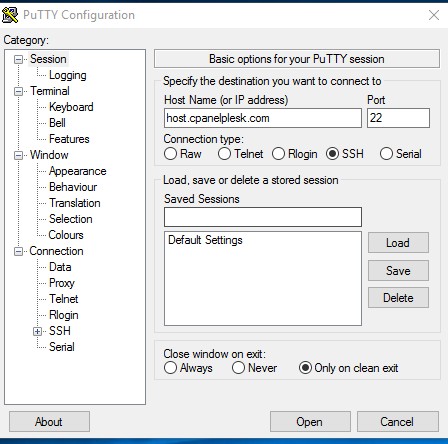448x444 pixels.
Task: Collapse the Connection category node
Action: point(18,251)
